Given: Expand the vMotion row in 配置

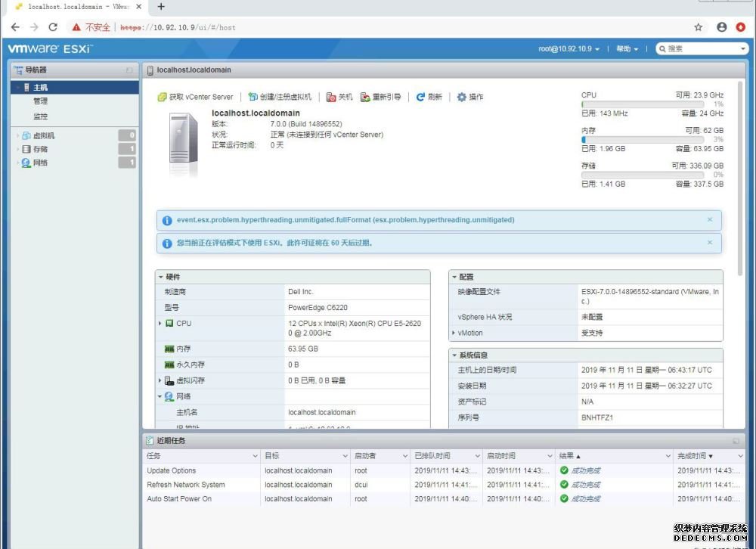Looking at the screenshot, I should (x=455, y=333).
